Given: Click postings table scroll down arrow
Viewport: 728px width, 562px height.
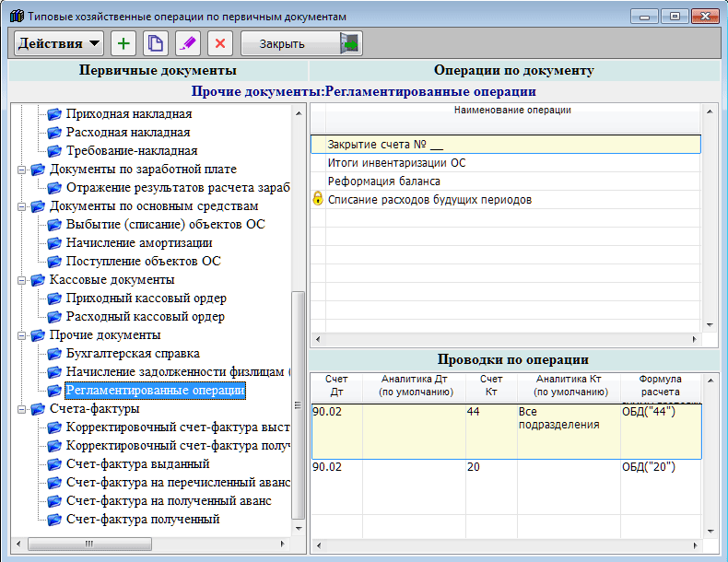Looking at the screenshot, I should [x=710, y=532].
